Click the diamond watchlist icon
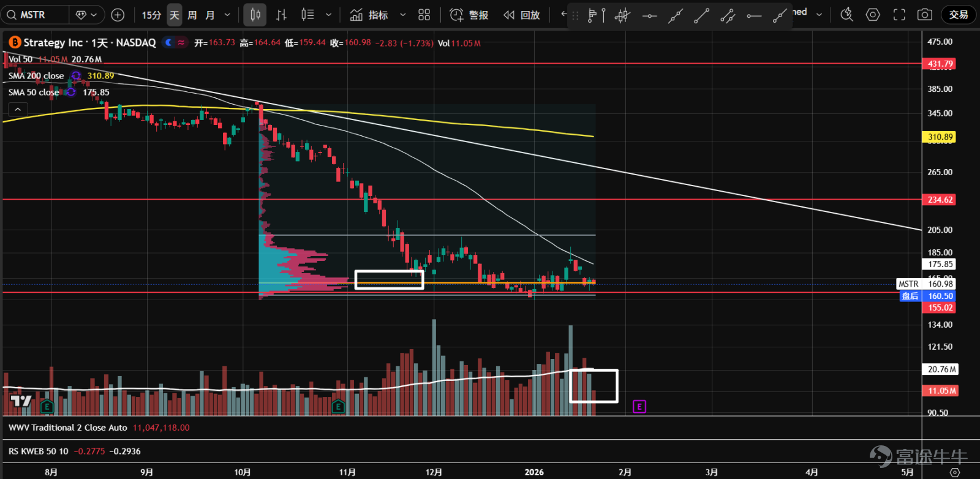This screenshot has width=980, height=479. coord(81,15)
